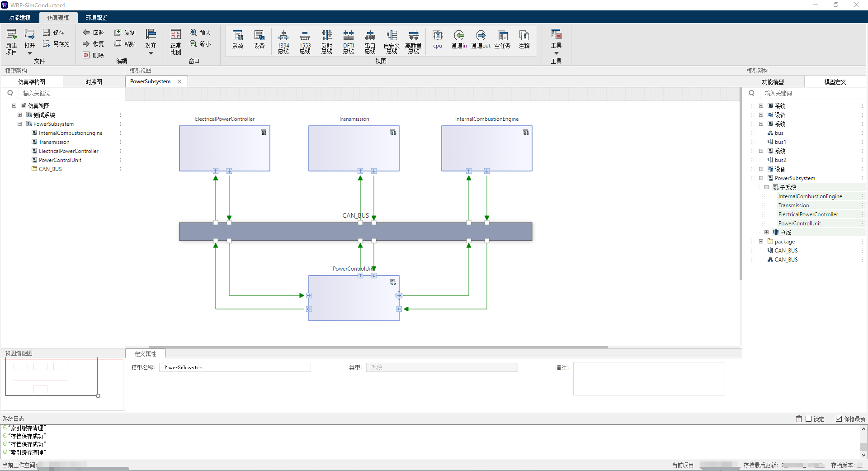
Task: Collapse the 仿真视图 tree root
Action: pyautogui.click(x=14, y=106)
